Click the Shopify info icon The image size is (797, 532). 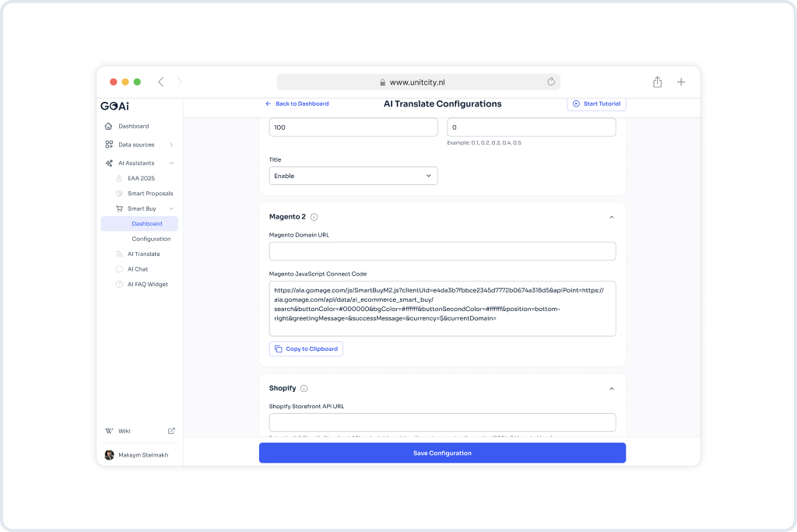point(304,388)
